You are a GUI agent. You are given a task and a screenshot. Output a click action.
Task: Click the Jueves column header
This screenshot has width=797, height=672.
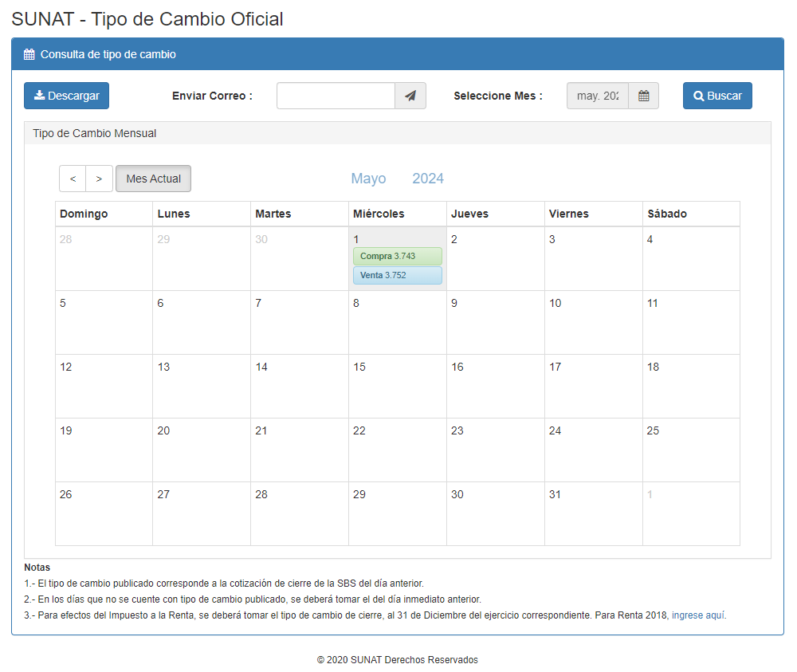496,214
